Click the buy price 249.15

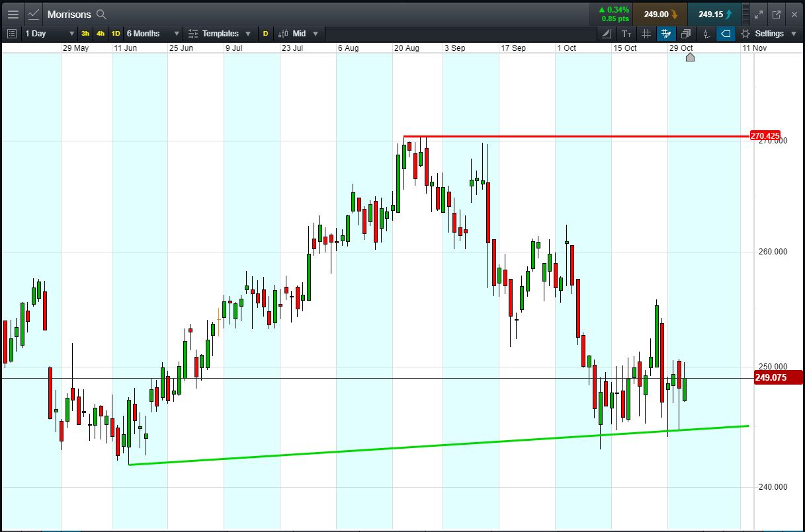pos(714,14)
